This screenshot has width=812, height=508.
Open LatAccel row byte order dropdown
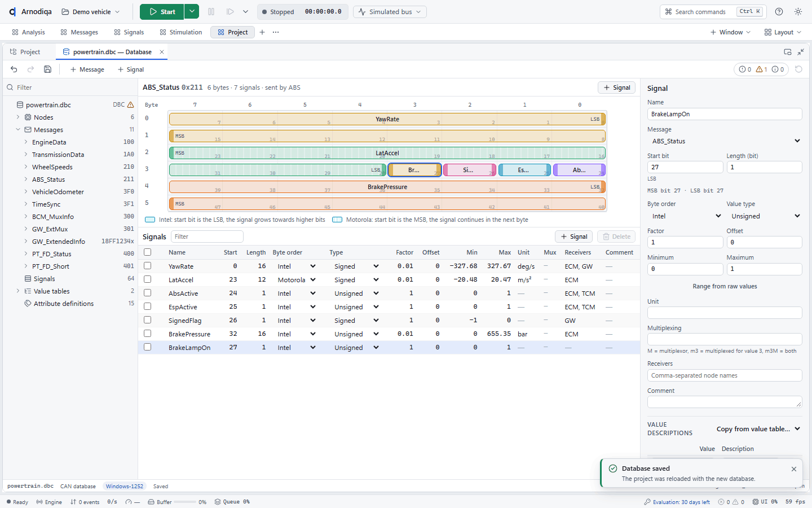296,280
